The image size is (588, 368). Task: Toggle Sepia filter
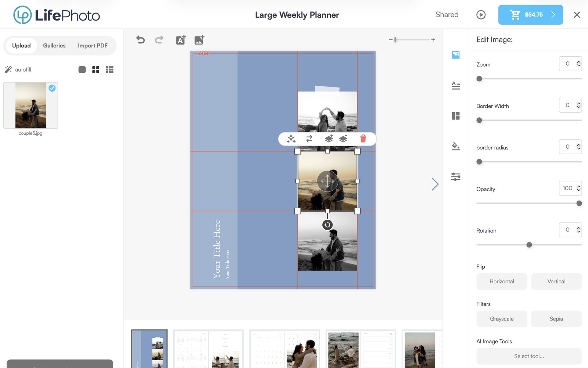pyautogui.click(x=556, y=319)
